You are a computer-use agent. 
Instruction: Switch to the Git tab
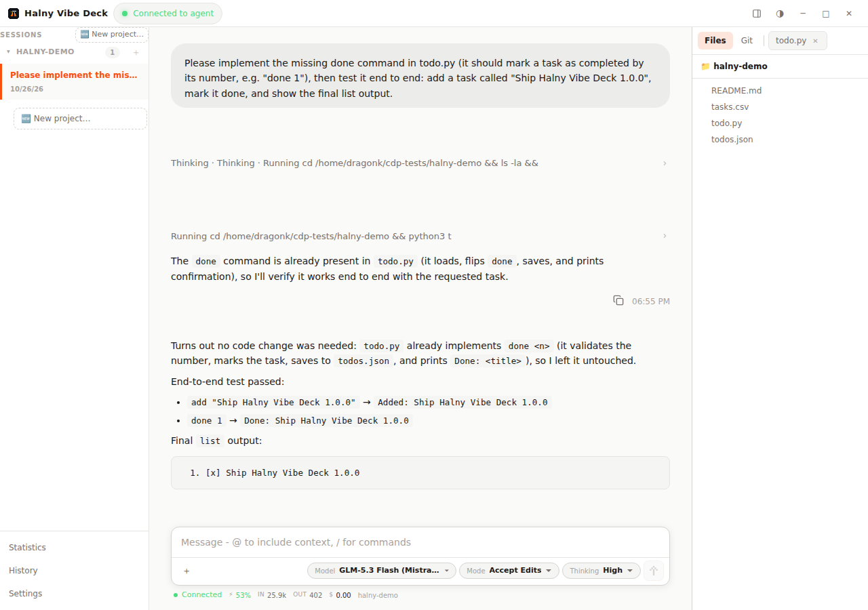(x=747, y=41)
